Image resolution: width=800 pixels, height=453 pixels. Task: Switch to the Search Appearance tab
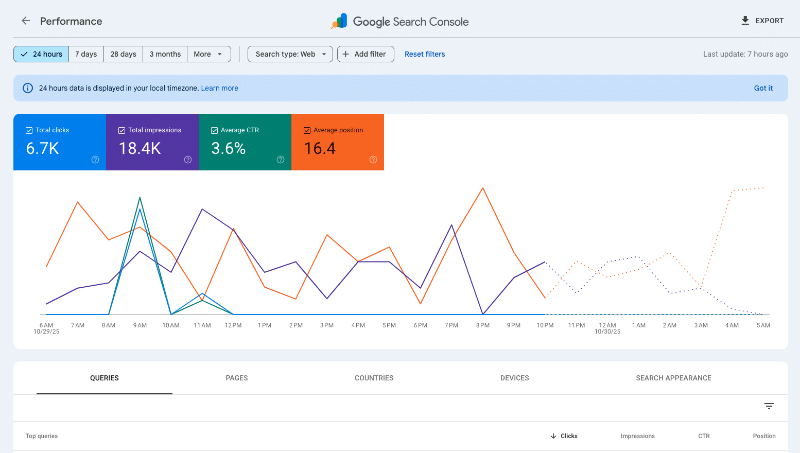(673, 378)
